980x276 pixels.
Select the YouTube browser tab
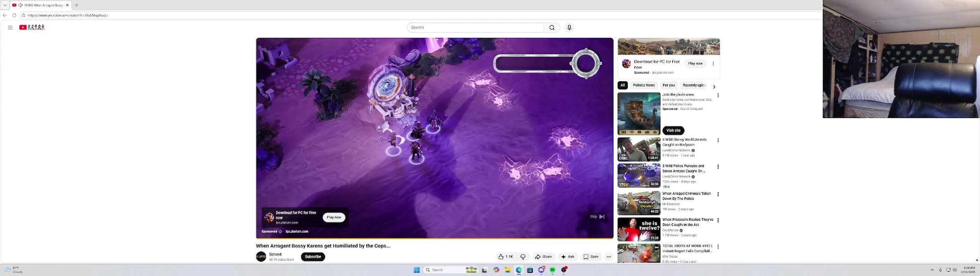point(41,5)
